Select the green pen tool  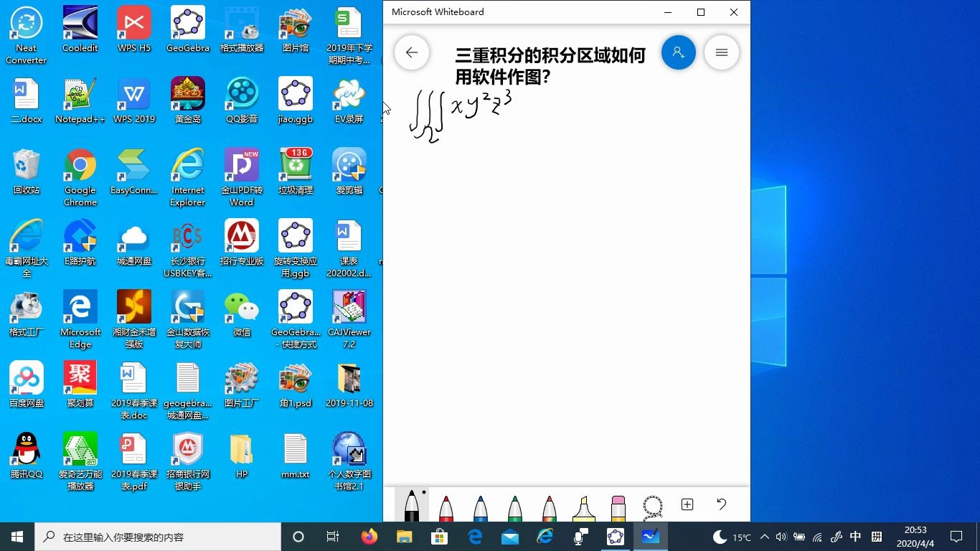click(514, 507)
